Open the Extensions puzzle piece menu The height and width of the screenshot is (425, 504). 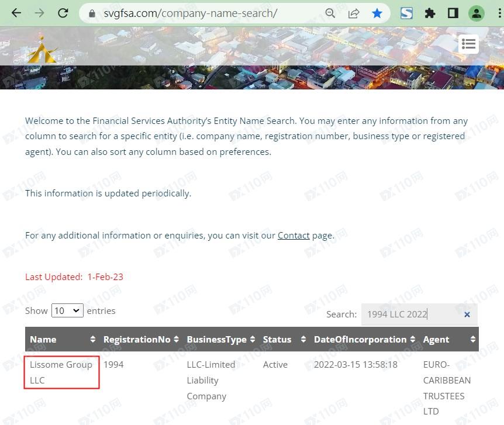tap(430, 13)
